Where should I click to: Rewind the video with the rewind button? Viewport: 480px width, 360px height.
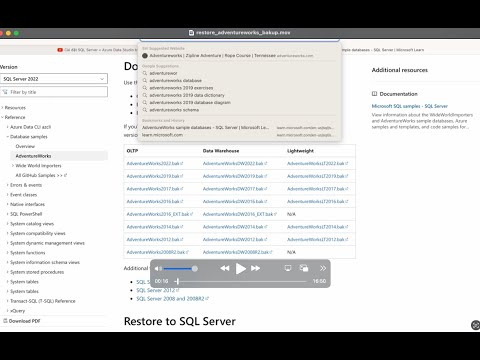point(225,268)
